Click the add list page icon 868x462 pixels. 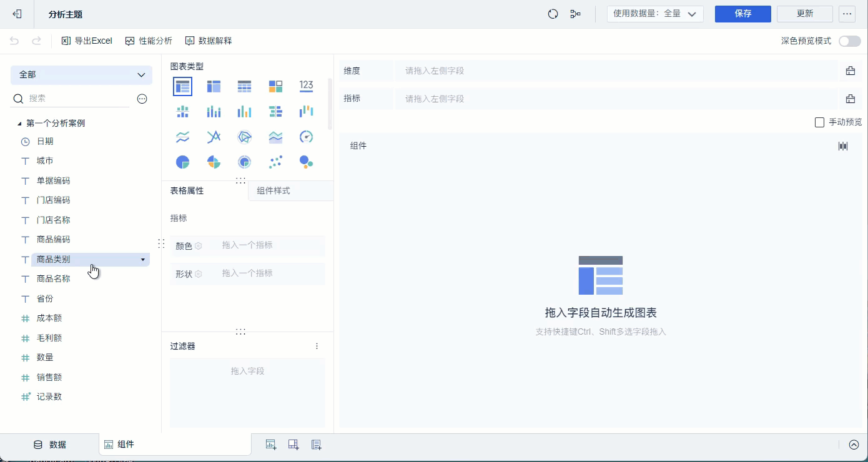[317, 445]
